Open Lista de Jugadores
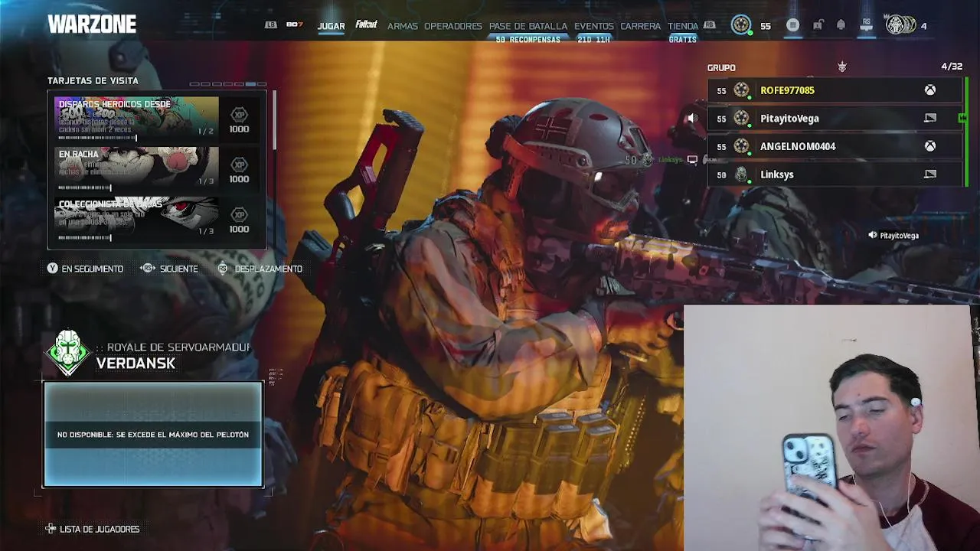The image size is (980, 551). [x=92, y=529]
